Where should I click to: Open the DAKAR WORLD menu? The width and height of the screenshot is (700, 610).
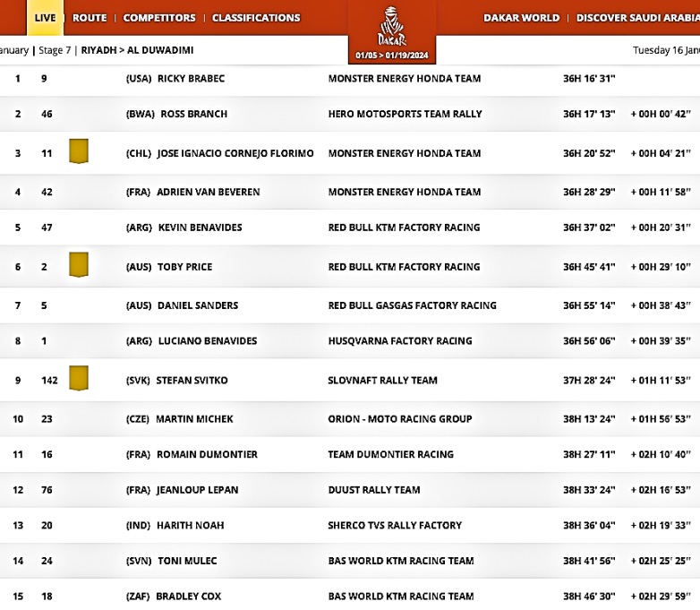[521, 18]
